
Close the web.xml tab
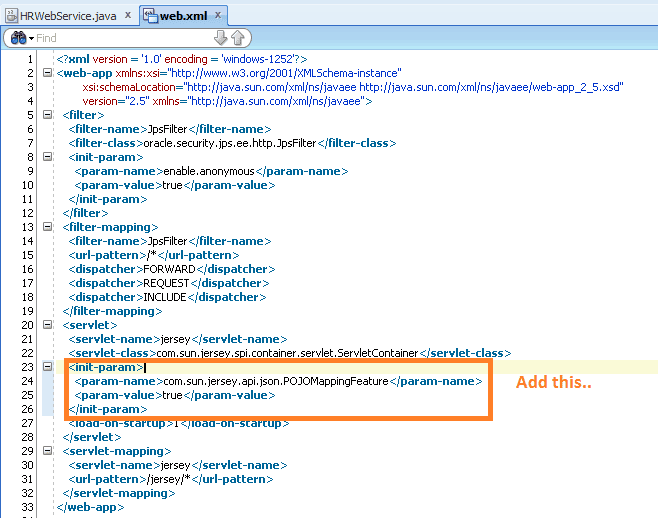coord(218,15)
